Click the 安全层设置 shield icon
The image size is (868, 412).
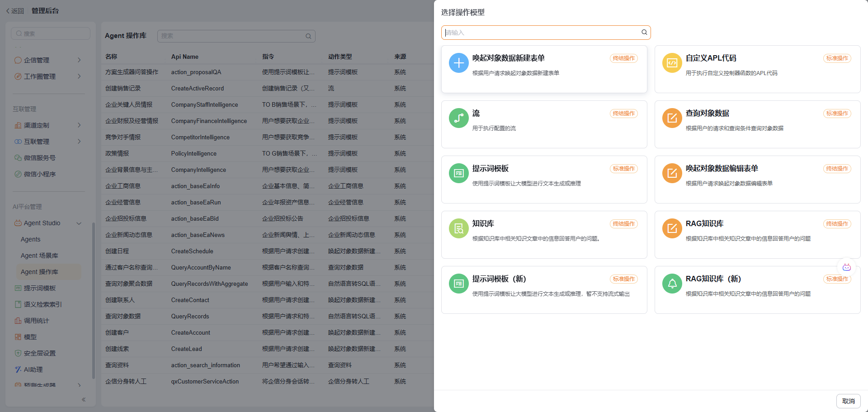click(x=18, y=353)
